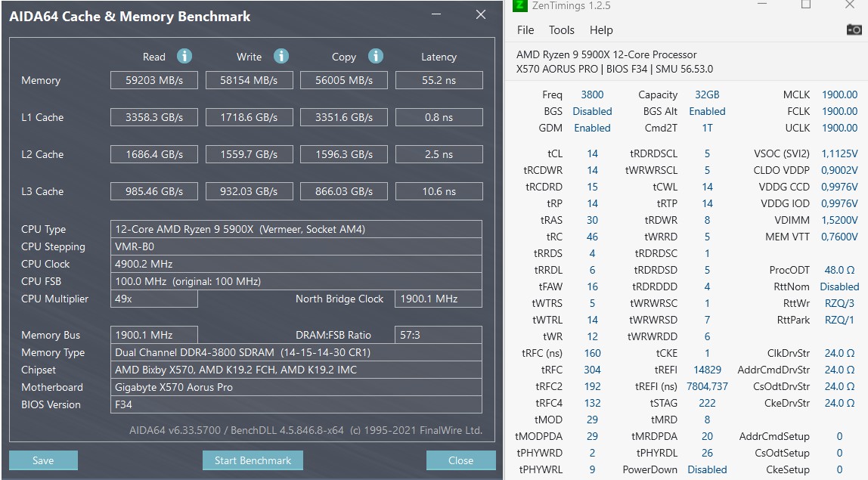Image resolution: width=868 pixels, height=480 pixels.
Task: Select the L2 Cache Read value 1686.4 GB/s
Action: [154, 154]
